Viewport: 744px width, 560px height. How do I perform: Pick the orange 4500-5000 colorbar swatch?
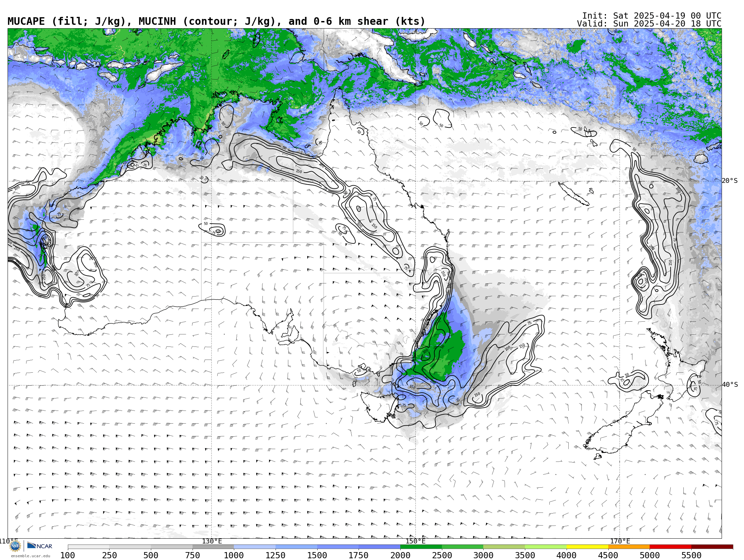629,547
